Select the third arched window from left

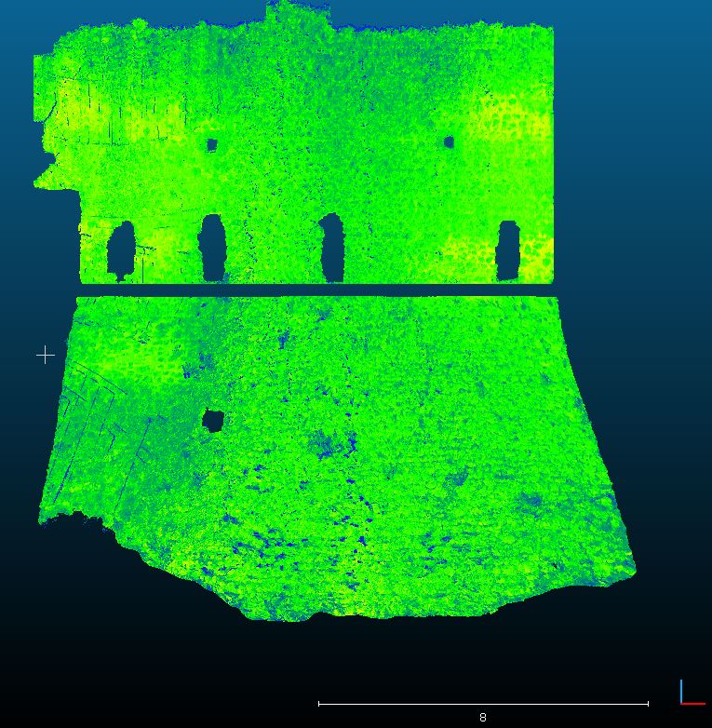(x=332, y=247)
